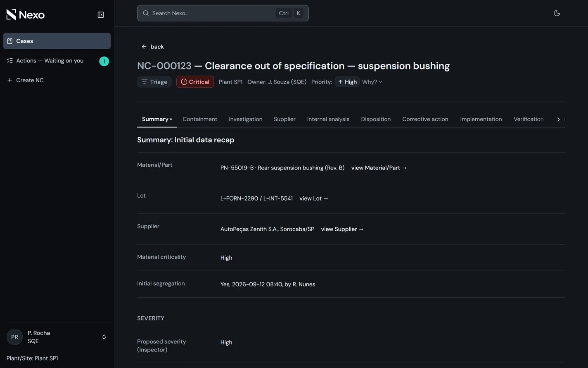Viewport: 588px width, 368px height.
Task: Click the Triage filter icon
Action: click(x=145, y=82)
